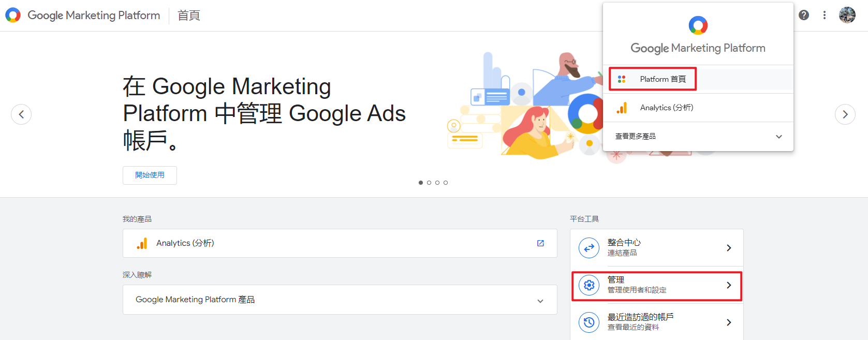Click the 最近造訪過的帳戶 history clock icon
The width and height of the screenshot is (868, 340).
(589, 322)
